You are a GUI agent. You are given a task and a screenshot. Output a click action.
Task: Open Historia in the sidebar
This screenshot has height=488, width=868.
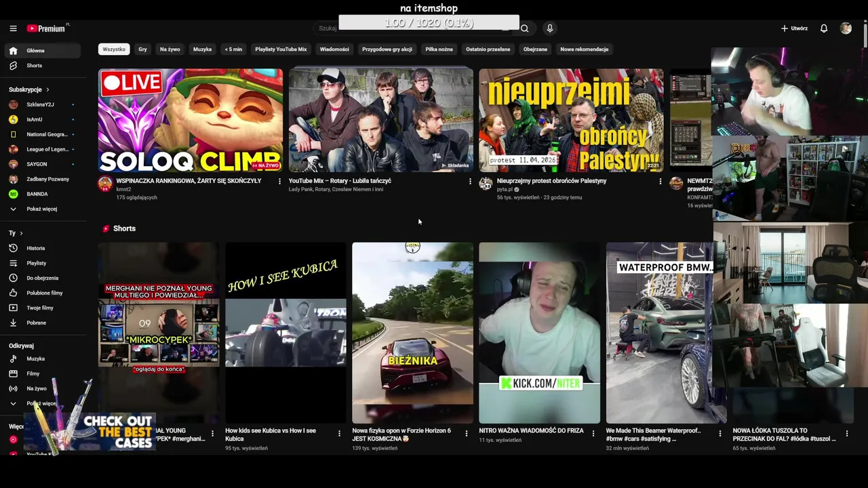coord(43,248)
